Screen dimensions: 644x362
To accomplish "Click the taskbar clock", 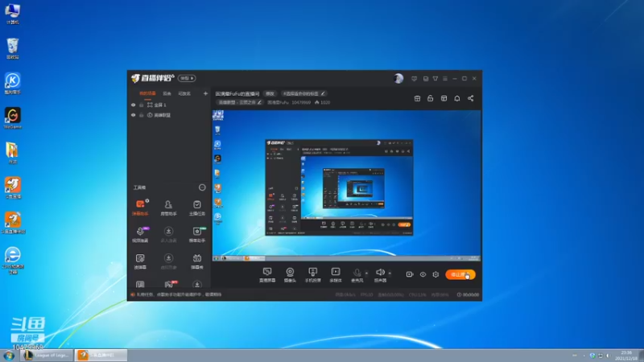I will (626, 356).
